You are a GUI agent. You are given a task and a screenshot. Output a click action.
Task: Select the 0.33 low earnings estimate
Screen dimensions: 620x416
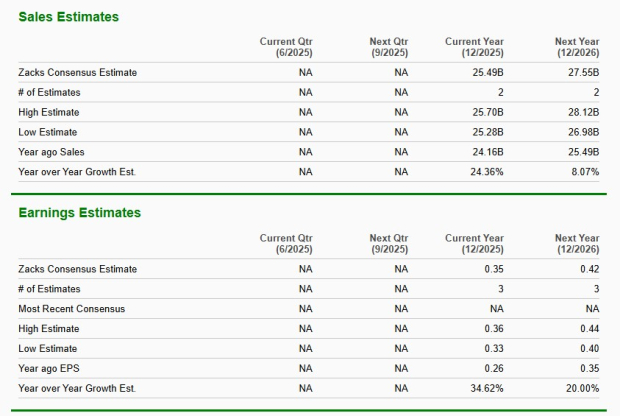493,348
